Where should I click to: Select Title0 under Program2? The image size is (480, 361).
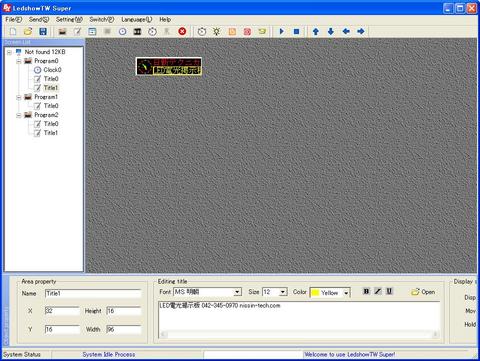(x=51, y=124)
